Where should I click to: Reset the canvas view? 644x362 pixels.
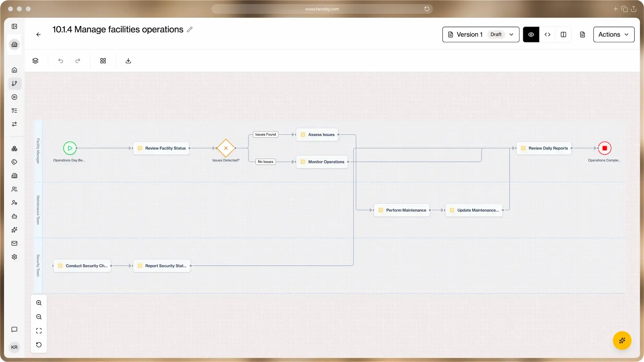tap(39, 345)
